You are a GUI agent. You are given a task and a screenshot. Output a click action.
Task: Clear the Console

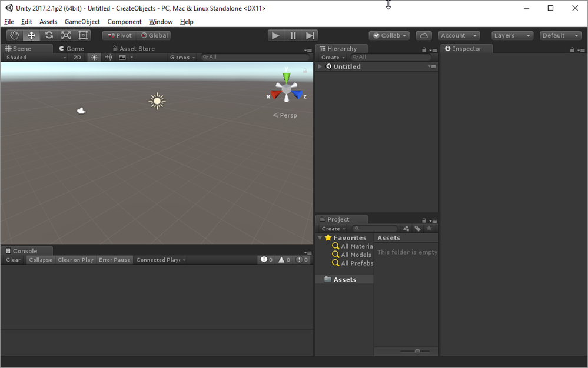pyautogui.click(x=13, y=260)
